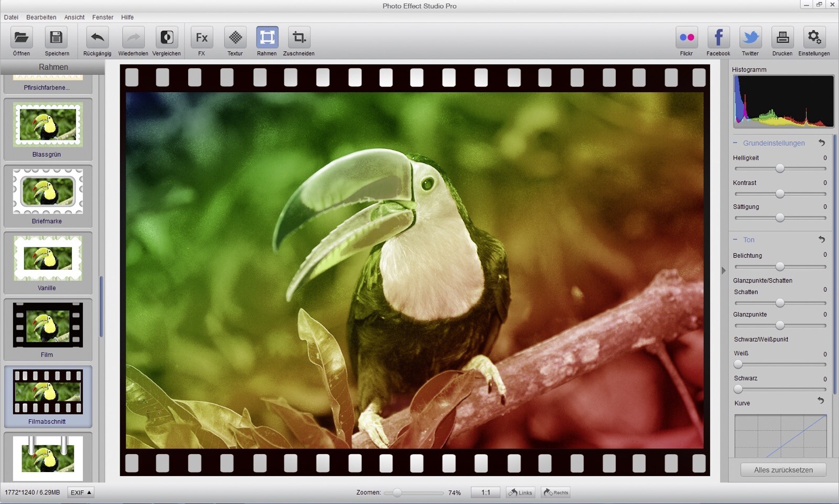Image resolution: width=839 pixels, height=504 pixels.
Task: Collapse the Ton settings section
Action: pyautogui.click(x=736, y=239)
